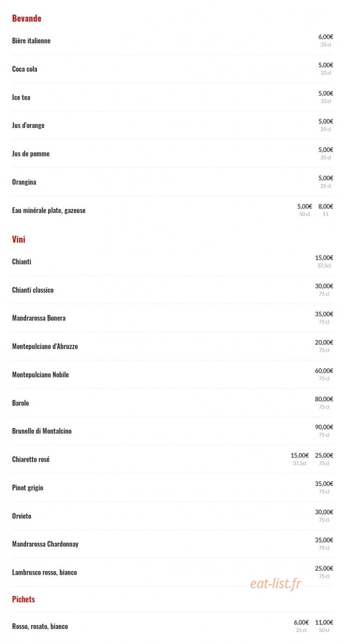
Task: Click the 90,00€ price of Brunello di Montalcino
Action: tap(324, 427)
